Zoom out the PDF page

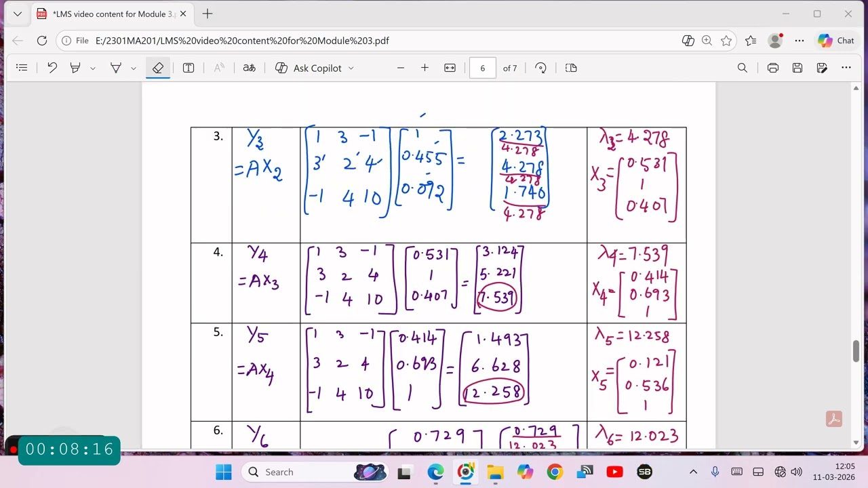coord(401,68)
